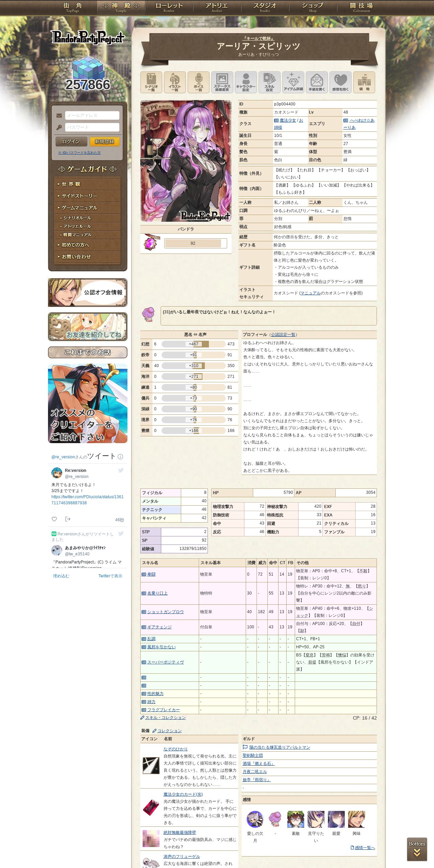Click the Twitter info circle icon
434x868 pixels.
coord(120,456)
